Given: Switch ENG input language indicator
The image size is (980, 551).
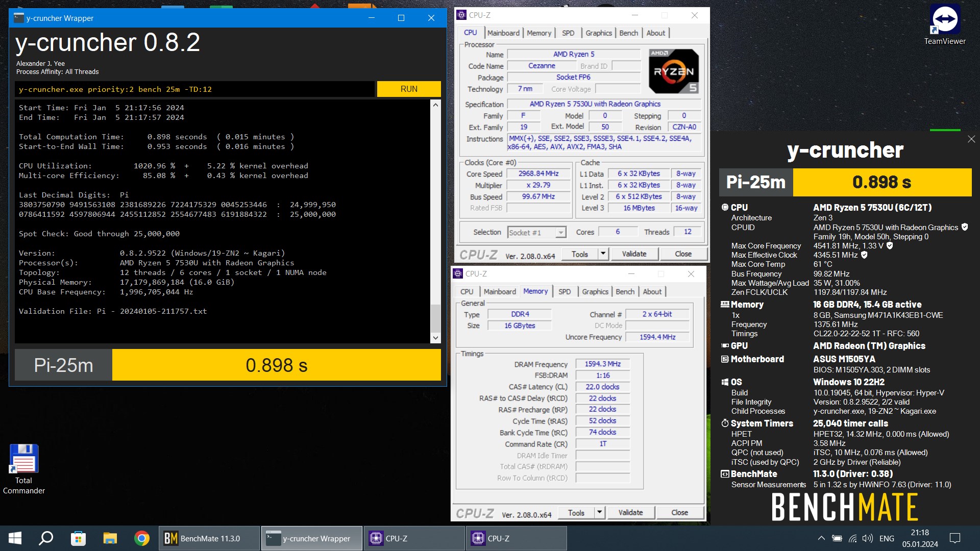Looking at the screenshot, I should (887, 538).
